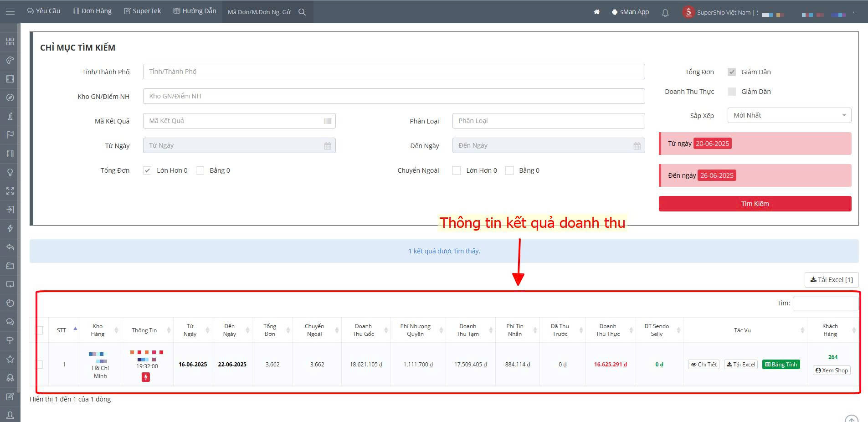Open the award badge icon in the sidebar
The height and width of the screenshot is (422, 868).
pyautogui.click(x=10, y=378)
